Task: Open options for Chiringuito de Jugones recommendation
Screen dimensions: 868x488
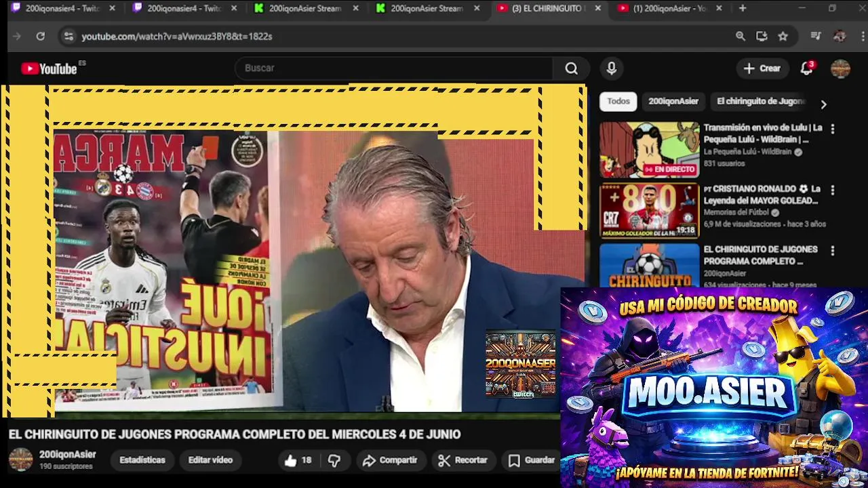Action: click(x=833, y=251)
